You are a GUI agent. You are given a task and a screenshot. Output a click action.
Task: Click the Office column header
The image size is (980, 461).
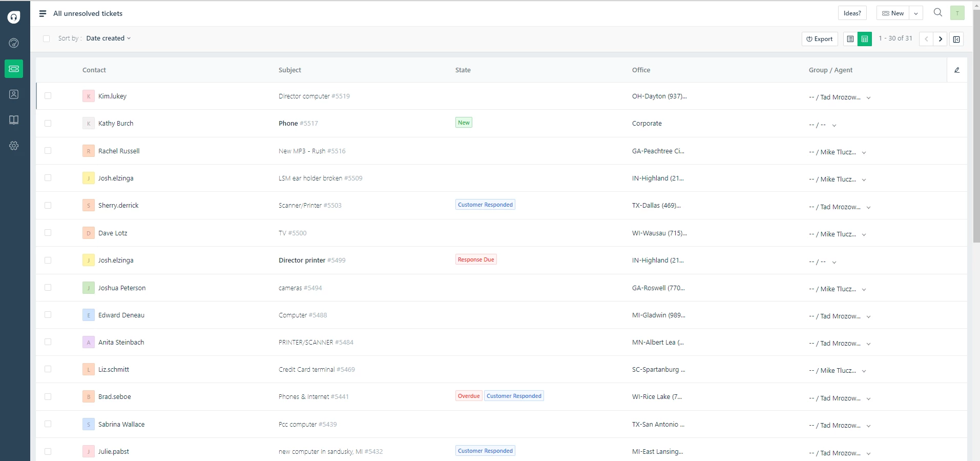click(641, 70)
